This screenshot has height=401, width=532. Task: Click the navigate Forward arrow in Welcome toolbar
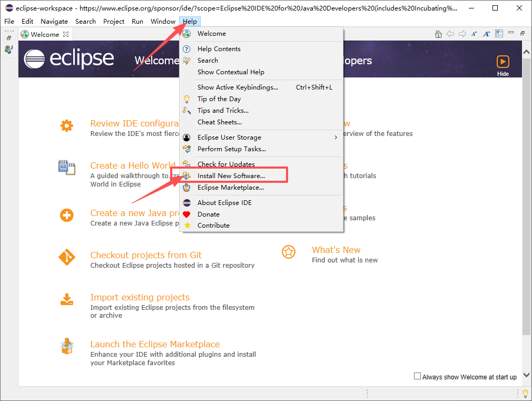462,34
